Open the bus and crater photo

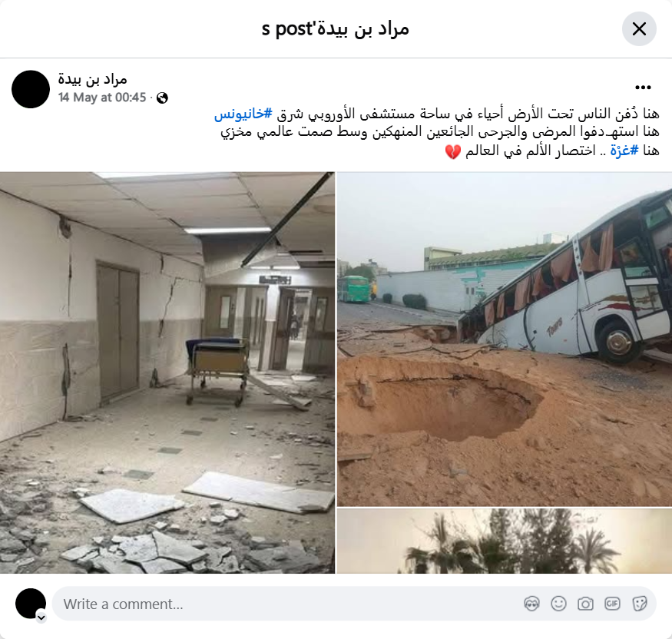coord(505,339)
